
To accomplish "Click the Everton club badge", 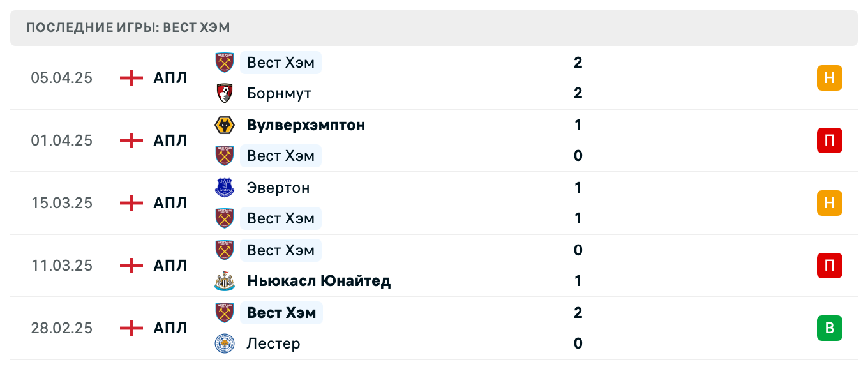I will click(x=224, y=188).
